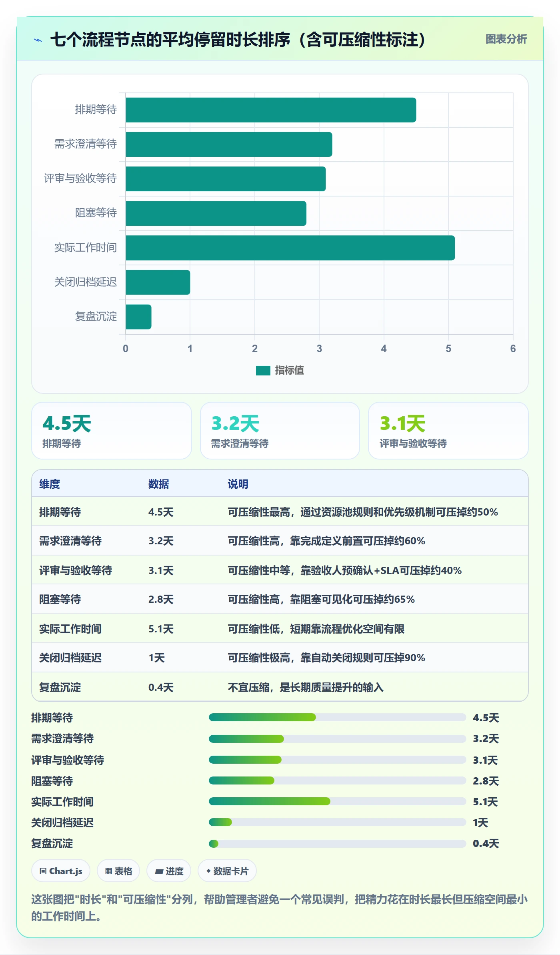This screenshot has width=560, height=955.
Task: Click the 排期等待 bar in the chart
Action: tap(271, 110)
